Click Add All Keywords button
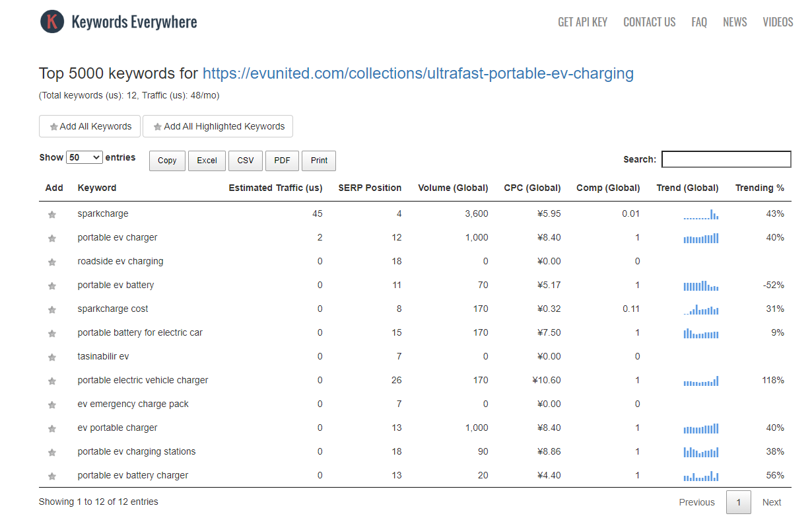This screenshot has width=812, height=524. tap(90, 126)
